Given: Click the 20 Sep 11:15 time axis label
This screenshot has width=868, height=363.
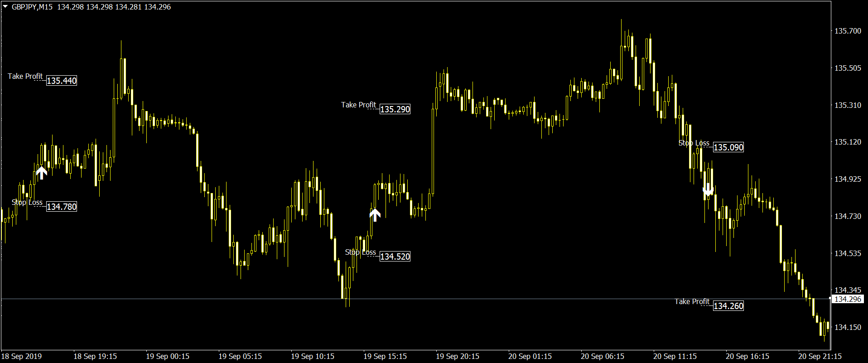Looking at the screenshot, I should [675, 356].
